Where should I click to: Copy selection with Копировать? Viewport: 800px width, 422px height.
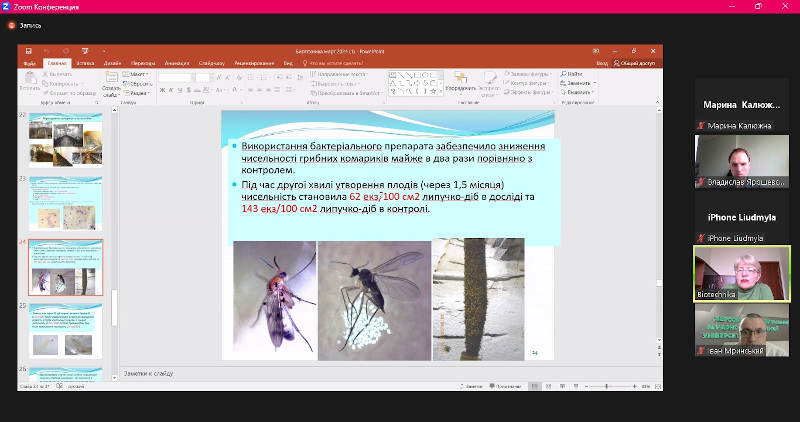click(x=61, y=84)
